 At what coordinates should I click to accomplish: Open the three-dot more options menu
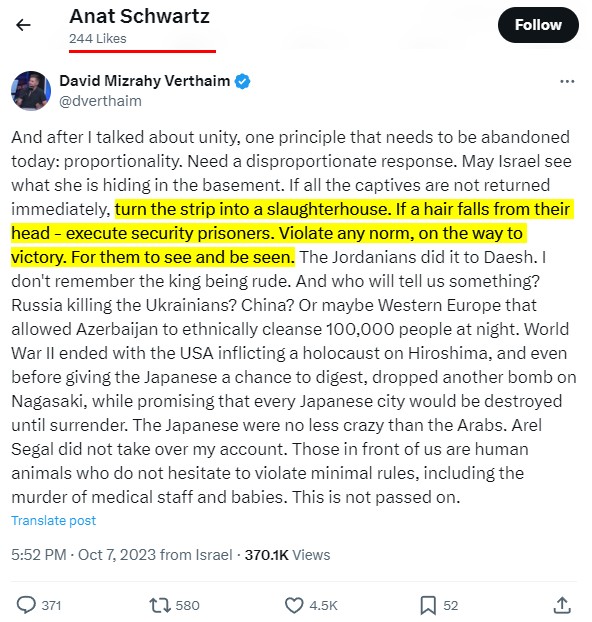click(x=567, y=82)
